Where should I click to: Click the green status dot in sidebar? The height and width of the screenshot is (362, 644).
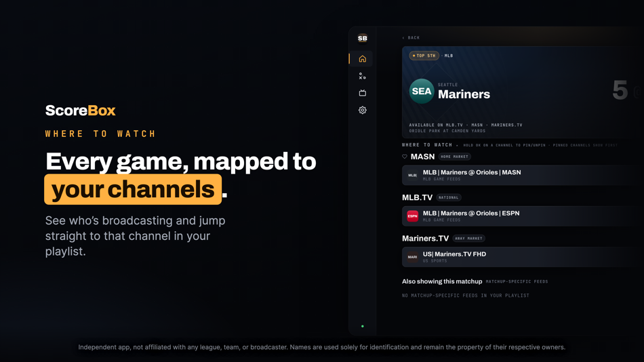point(362,326)
